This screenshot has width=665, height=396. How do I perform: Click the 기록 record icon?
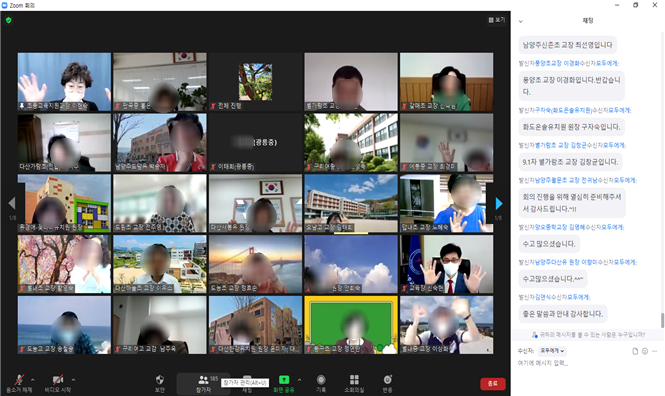pos(321,379)
